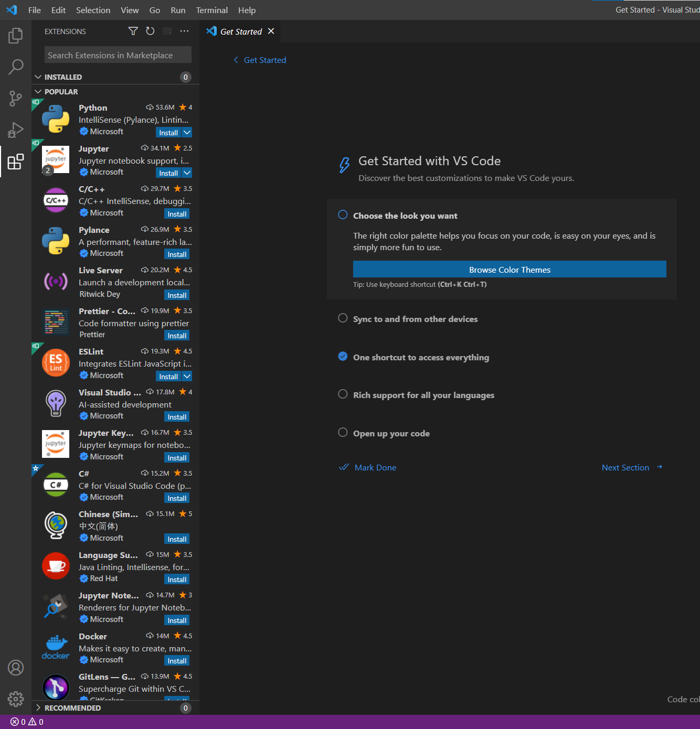
Task: Open the Explorer view
Action: [15, 35]
